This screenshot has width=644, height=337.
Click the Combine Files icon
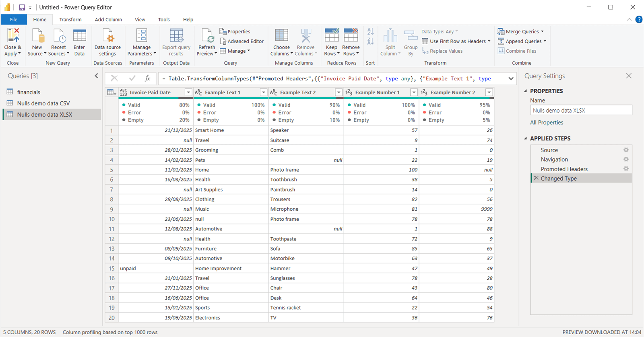click(501, 51)
